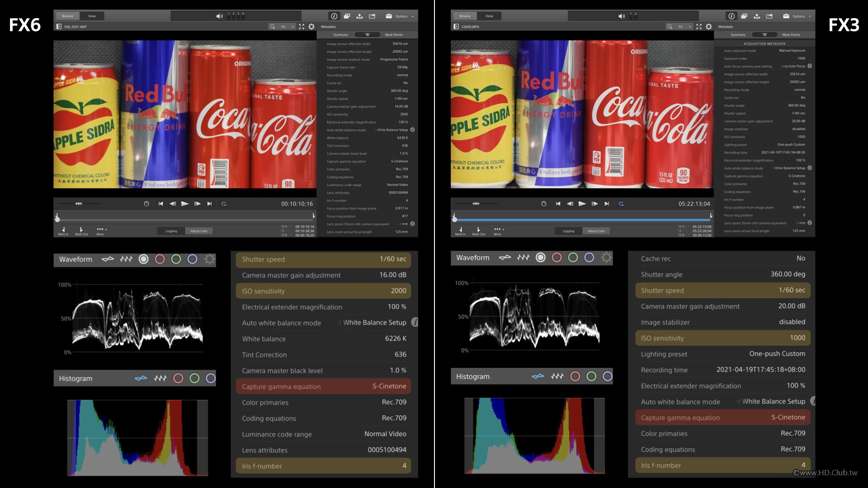This screenshot has width=868, height=488.
Task: Open FX6 Waveform settings gear
Action: pyautogui.click(x=209, y=259)
